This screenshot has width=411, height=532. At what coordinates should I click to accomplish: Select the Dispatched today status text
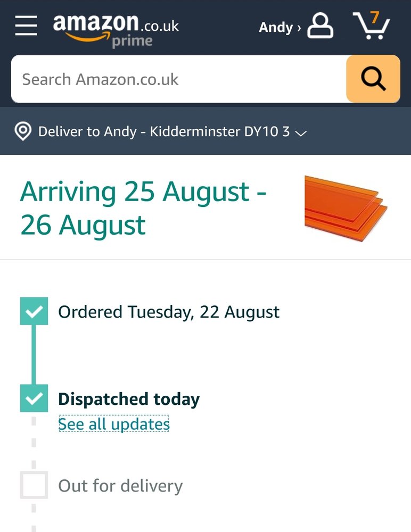129,399
